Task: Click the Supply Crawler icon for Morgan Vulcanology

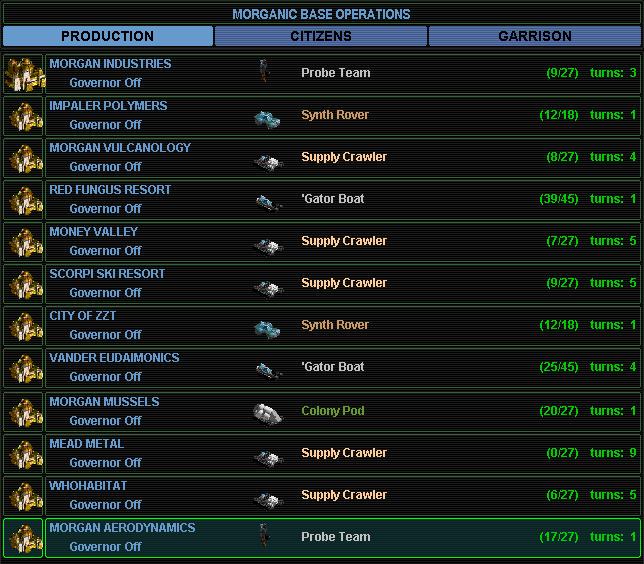Action: pyautogui.click(x=266, y=158)
